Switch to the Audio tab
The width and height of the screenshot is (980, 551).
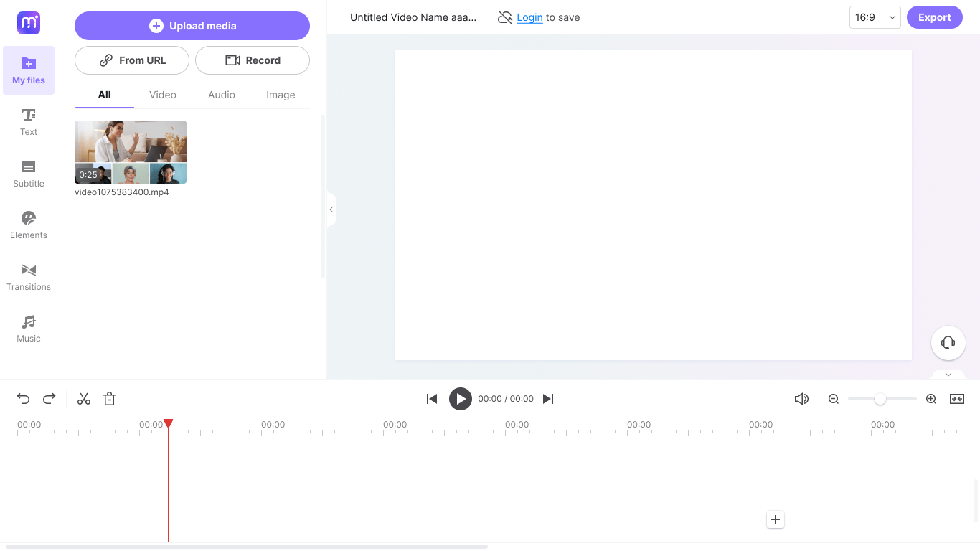(x=222, y=95)
